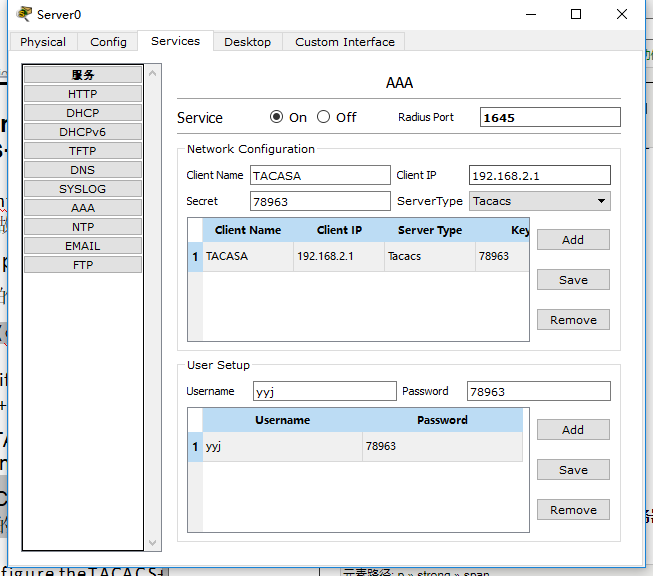Click the Client IP column header
653x576 pixels.
339,230
